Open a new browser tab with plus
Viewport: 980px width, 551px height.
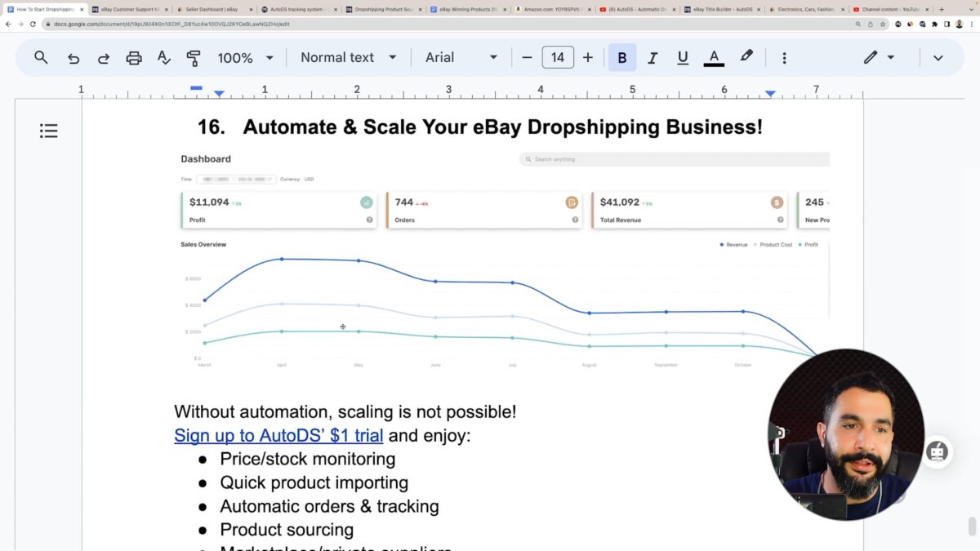point(942,9)
